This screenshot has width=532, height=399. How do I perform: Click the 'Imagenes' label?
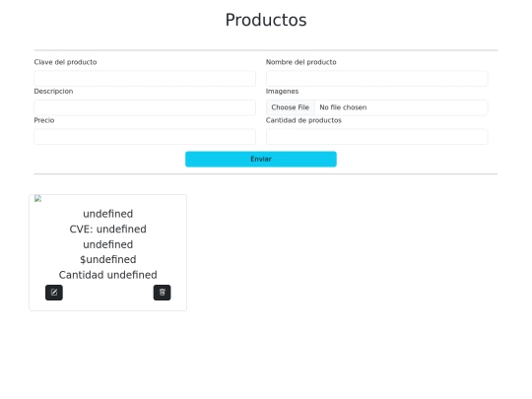282,92
